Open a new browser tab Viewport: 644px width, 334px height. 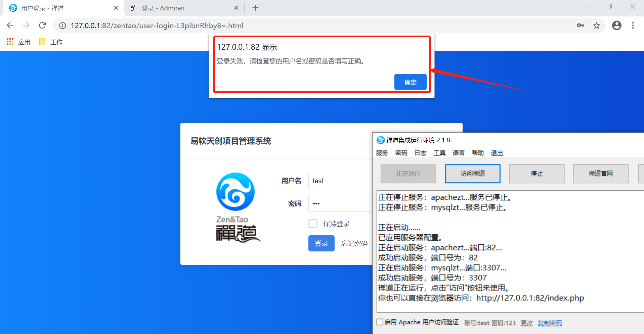point(255,8)
